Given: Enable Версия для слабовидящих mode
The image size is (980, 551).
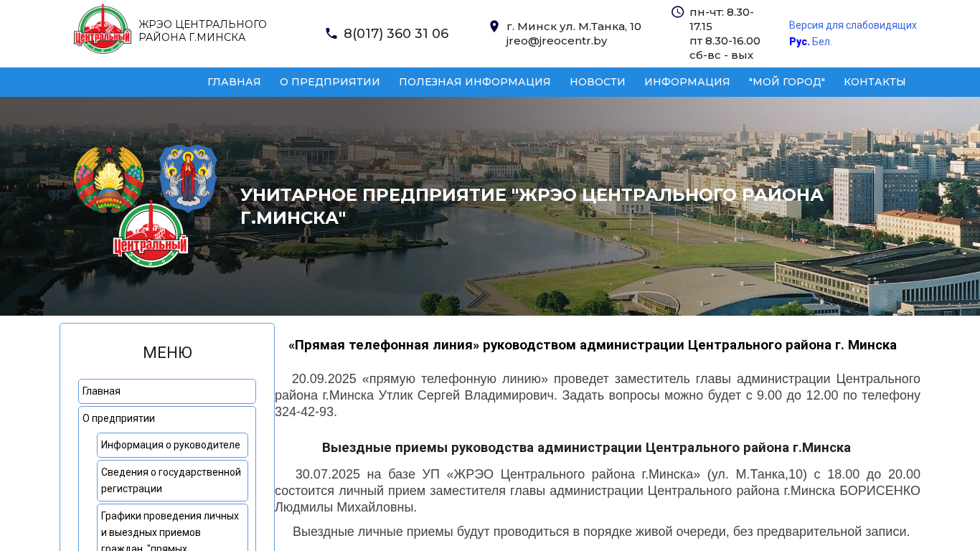Looking at the screenshot, I should tap(852, 25).
